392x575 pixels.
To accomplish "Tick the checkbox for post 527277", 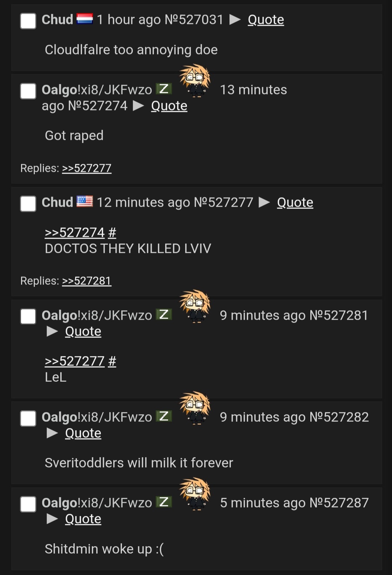I will 28,203.
